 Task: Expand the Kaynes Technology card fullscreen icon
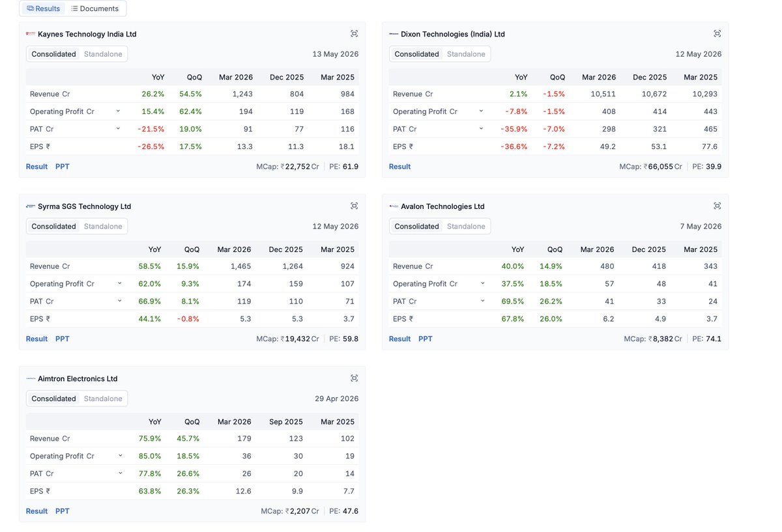tap(354, 34)
